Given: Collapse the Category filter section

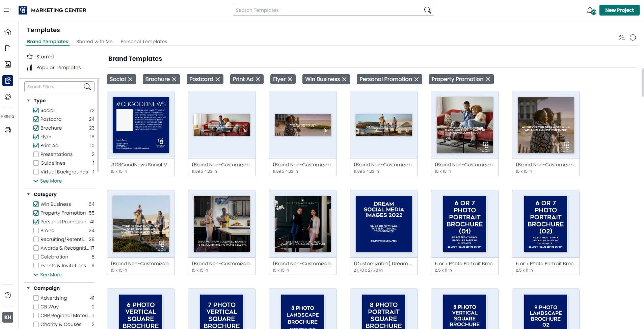Looking at the screenshot, I should point(28,194).
